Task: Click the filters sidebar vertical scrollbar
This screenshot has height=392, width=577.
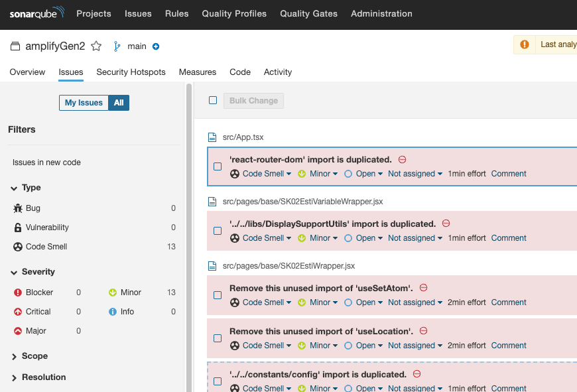Action: 189,237
